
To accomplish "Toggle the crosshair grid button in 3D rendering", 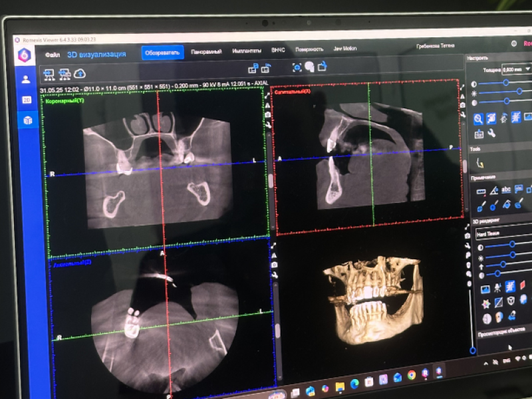I will pos(510,287).
